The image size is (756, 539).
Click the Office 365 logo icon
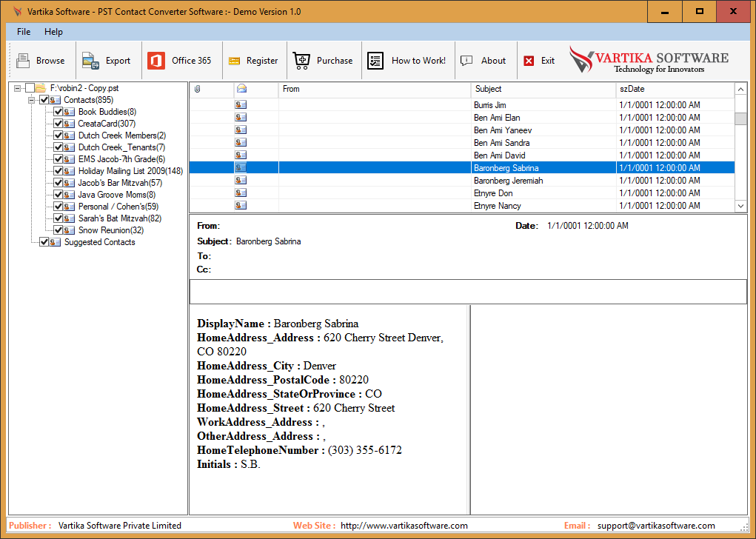(x=156, y=61)
